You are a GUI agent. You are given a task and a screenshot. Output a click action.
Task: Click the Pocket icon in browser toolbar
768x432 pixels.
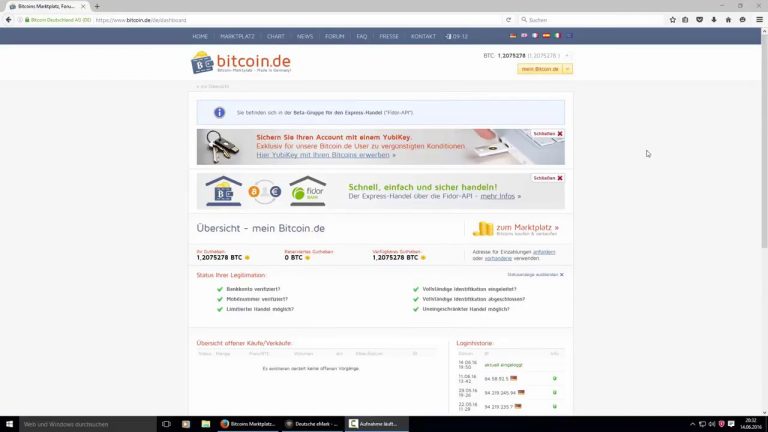pos(699,20)
